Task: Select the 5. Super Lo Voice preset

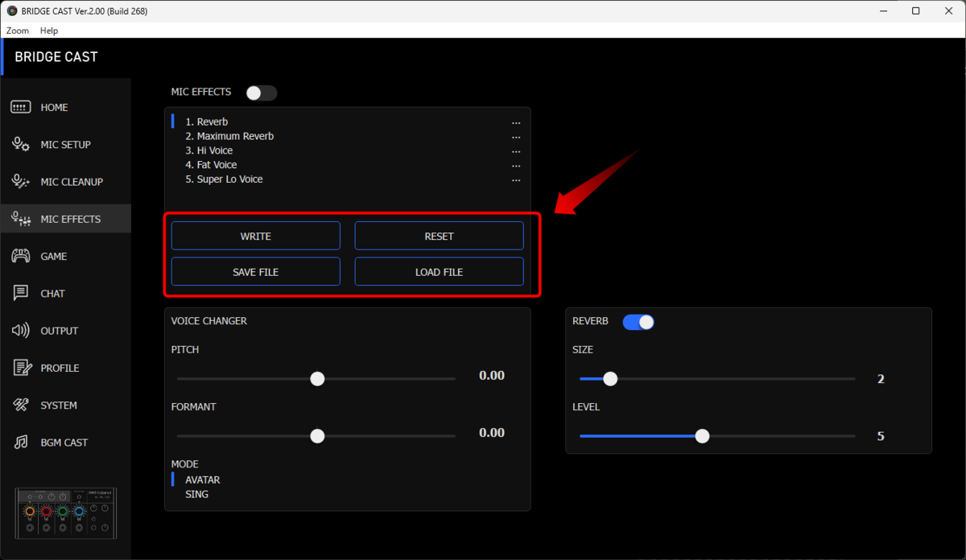Action: click(x=224, y=179)
